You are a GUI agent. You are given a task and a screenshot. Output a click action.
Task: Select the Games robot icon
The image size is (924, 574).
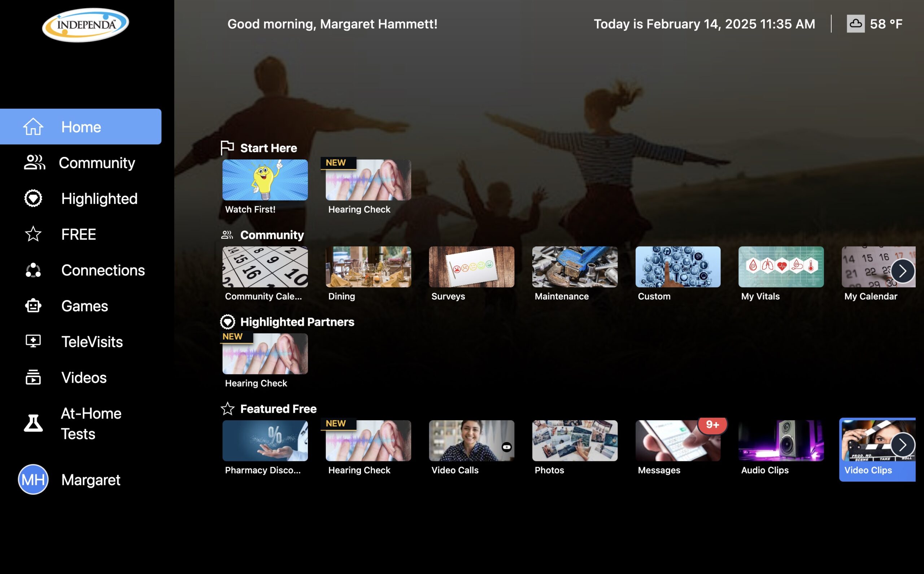click(x=33, y=306)
